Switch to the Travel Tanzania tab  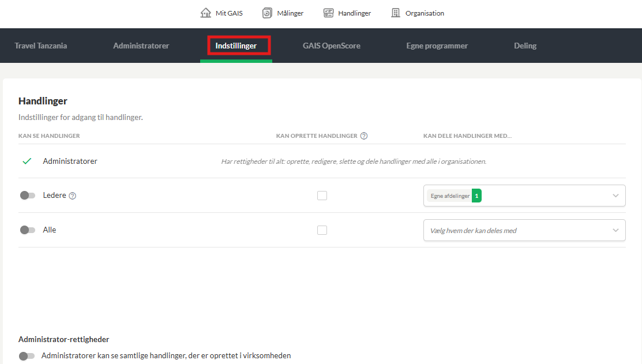pos(41,46)
